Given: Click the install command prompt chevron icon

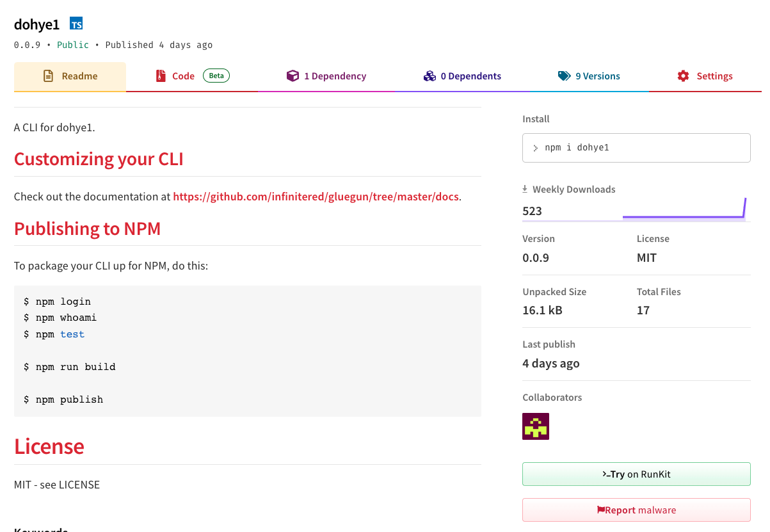Looking at the screenshot, I should (536, 148).
